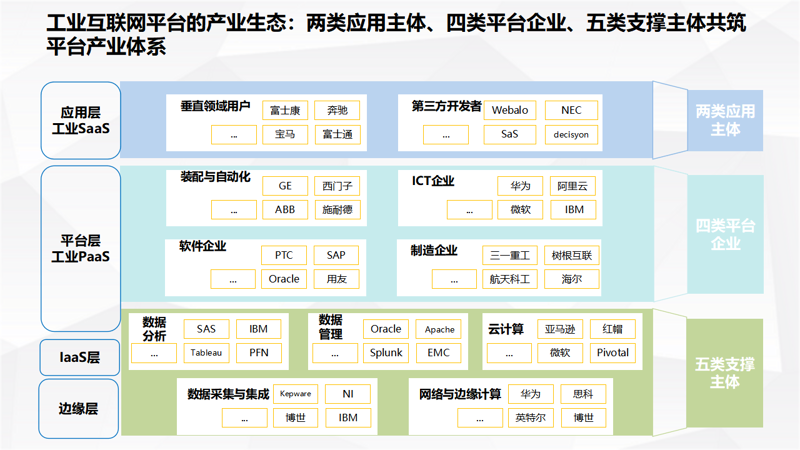The height and width of the screenshot is (450, 800).
Task: Click the 网络与边缘计算 heading
Action: pos(460,394)
